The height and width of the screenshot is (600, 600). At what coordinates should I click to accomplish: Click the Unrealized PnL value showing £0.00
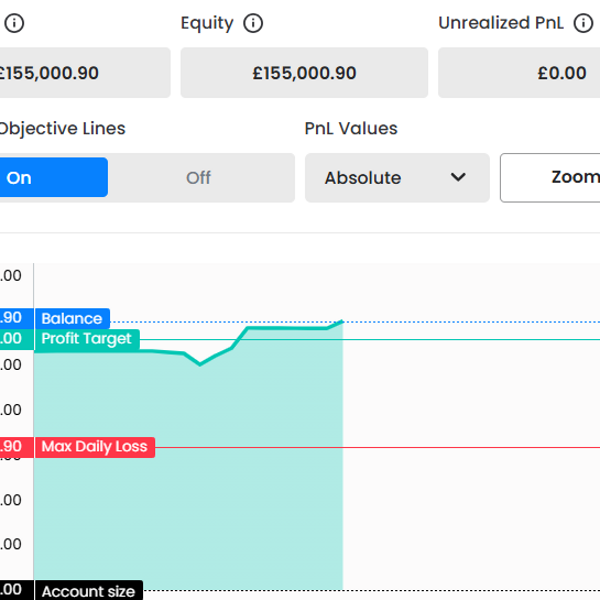(x=561, y=73)
